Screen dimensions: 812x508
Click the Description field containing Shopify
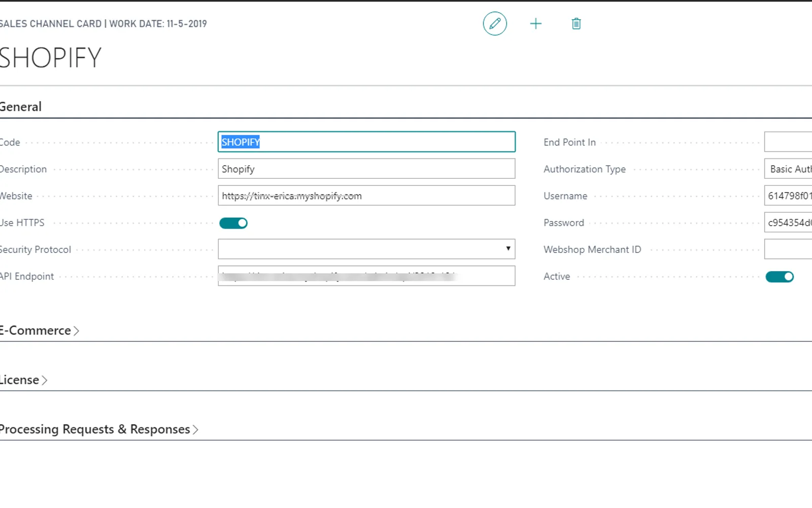[366, 169]
